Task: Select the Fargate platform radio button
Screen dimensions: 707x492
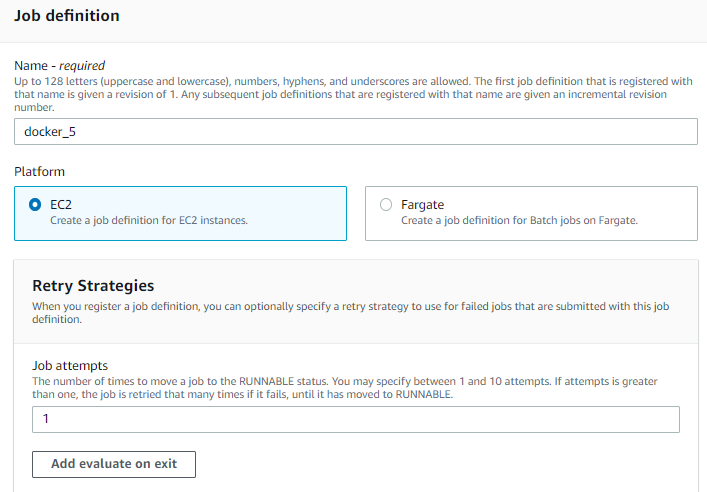Action: tap(386, 205)
